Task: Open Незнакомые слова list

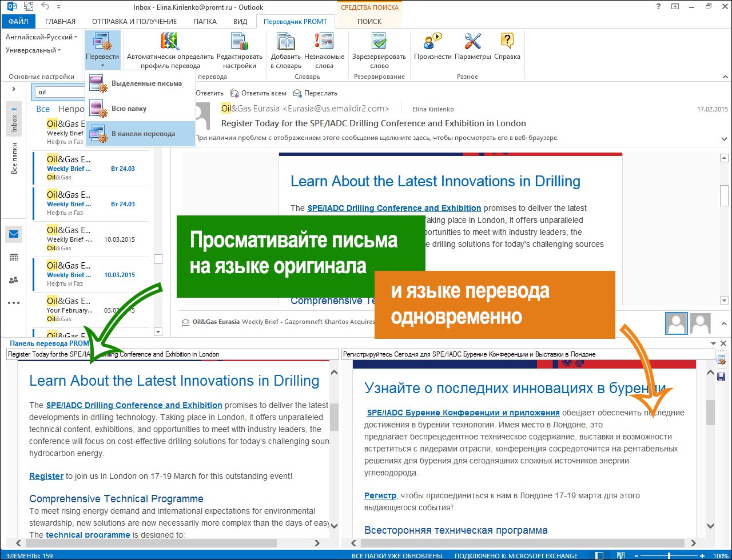Action: click(x=324, y=42)
